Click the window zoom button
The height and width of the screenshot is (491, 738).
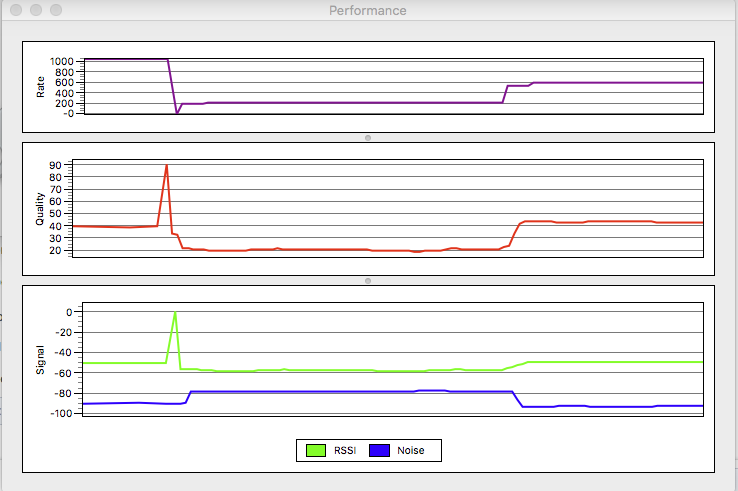tap(56, 10)
